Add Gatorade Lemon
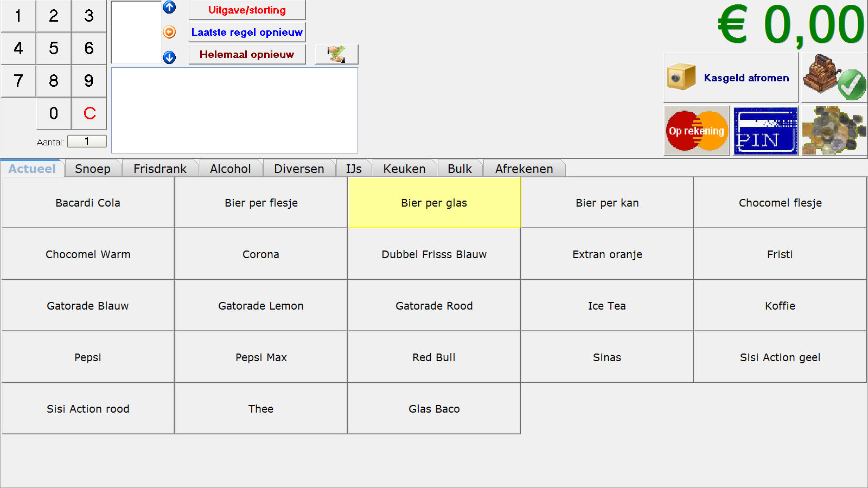Screen dimensions: 868x488 click(261, 306)
